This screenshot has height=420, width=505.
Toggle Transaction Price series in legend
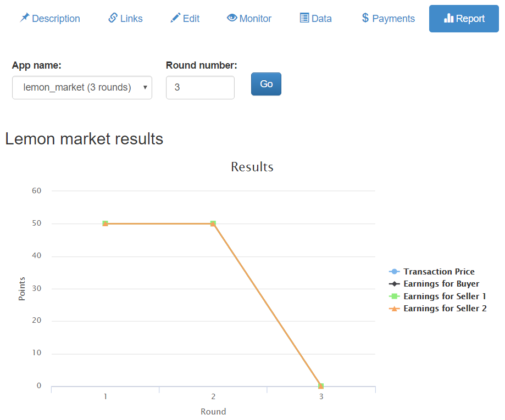tap(431, 272)
